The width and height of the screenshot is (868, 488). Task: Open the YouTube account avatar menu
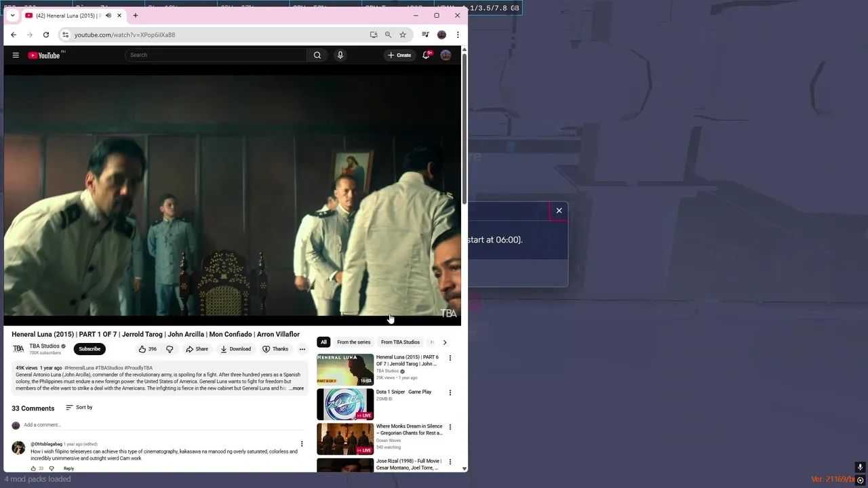click(x=446, y=55)
